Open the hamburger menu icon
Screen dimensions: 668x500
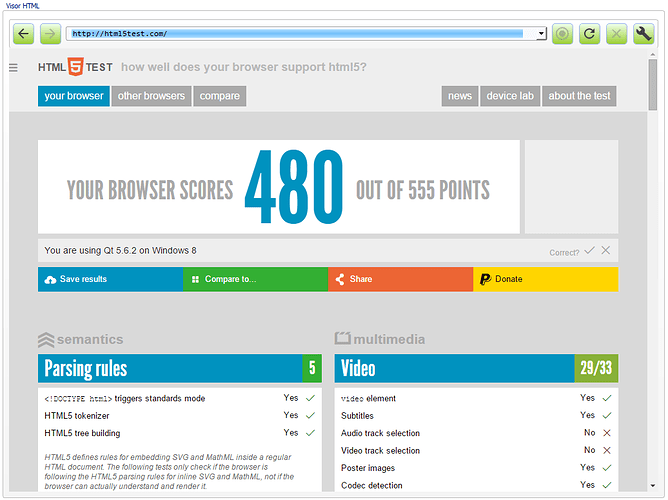(x=14, y=67)
